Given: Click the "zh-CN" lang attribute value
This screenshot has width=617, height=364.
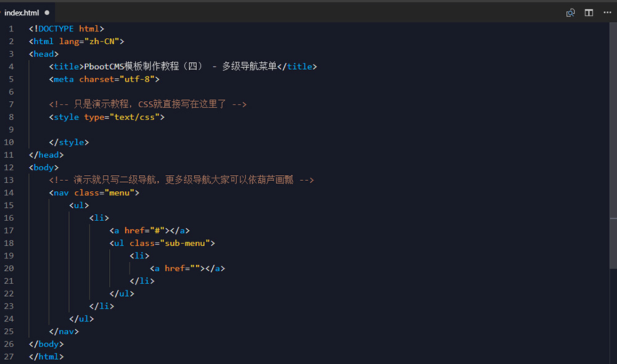Looking at the screenshot, I should point(102,41).
